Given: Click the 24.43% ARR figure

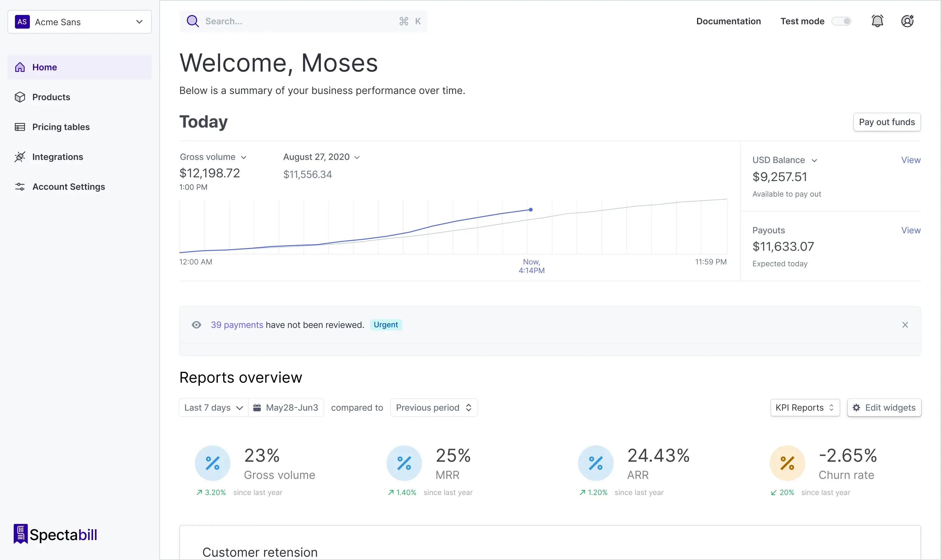Looking at the screenshot, I should coord(659,455).
